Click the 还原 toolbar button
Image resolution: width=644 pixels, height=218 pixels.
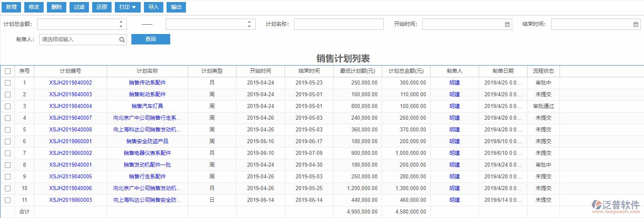(x=102, y=7)
